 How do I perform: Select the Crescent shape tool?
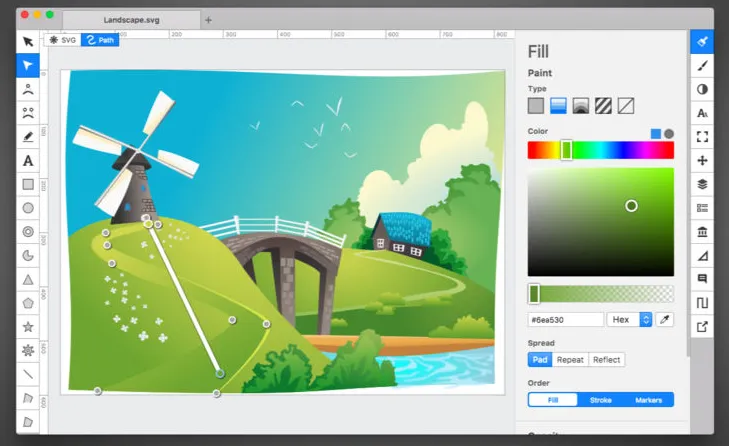tap(28, 255)
